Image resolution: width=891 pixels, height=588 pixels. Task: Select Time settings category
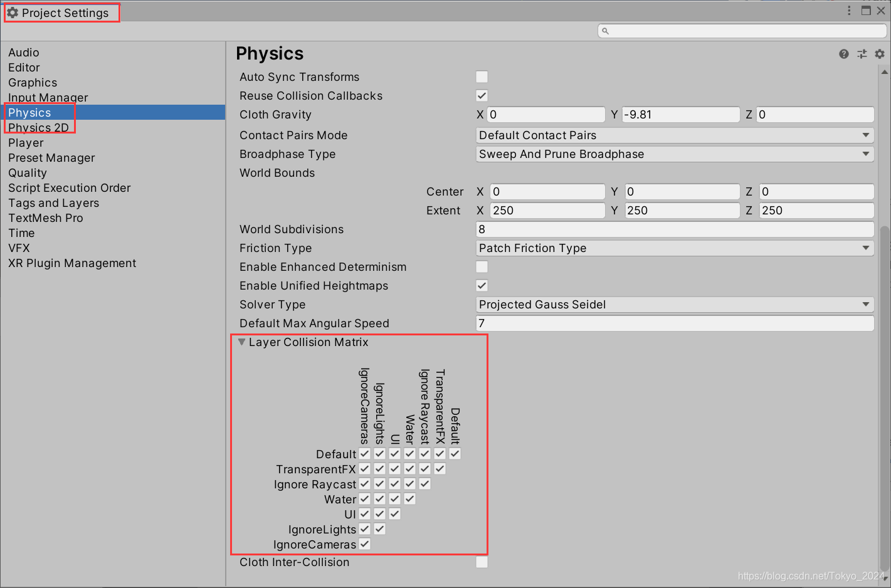(21, 233)
